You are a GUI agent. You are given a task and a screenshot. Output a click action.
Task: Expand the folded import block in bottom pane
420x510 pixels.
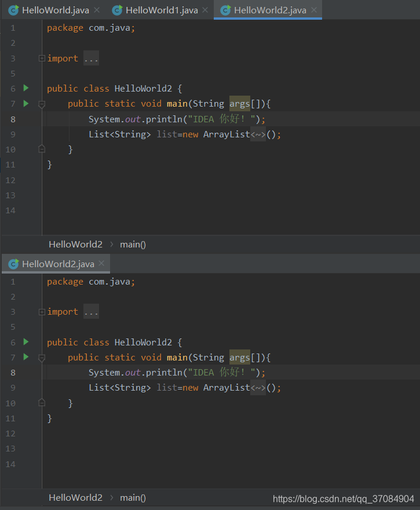point(42,312)
